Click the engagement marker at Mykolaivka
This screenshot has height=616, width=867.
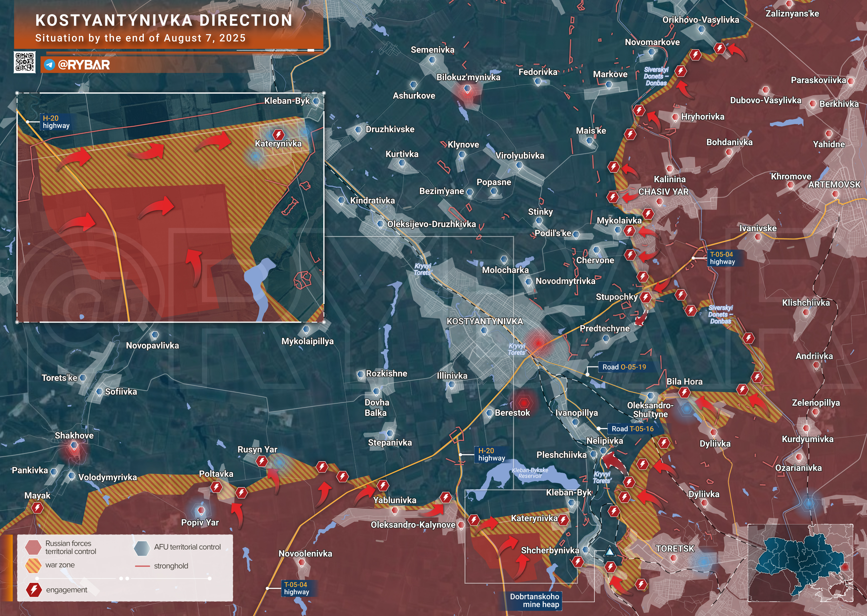(x=630, y=230)
